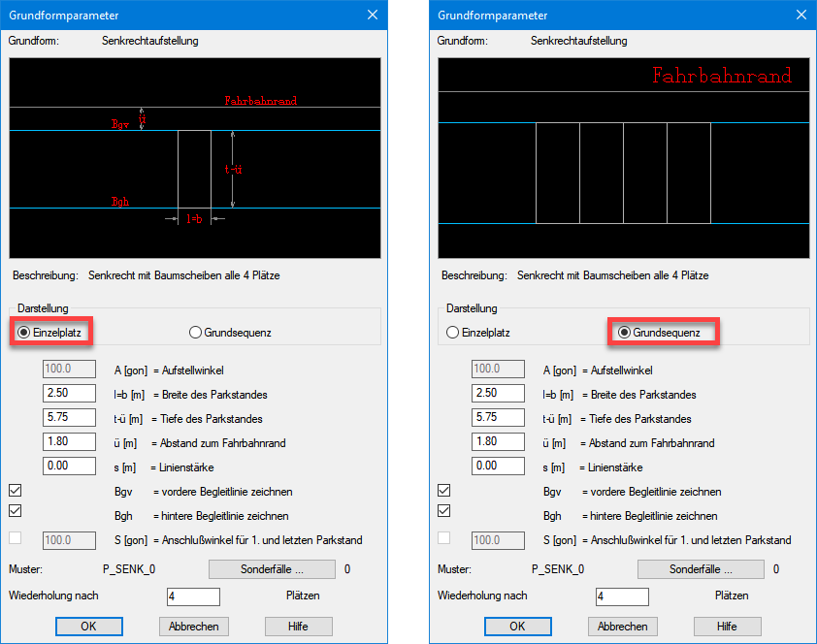Select Grundsequenz radio in left dialog
Image resolution: width=817 pixels, height=644 pixels.
pos(196,332)
